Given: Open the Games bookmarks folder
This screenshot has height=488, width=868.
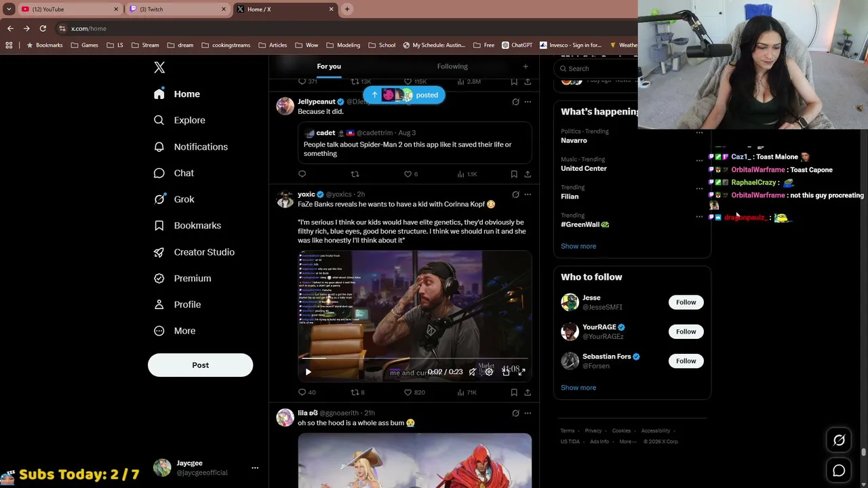Looking at the screenshot, I should pyautogui.click(x=85, y=45).
